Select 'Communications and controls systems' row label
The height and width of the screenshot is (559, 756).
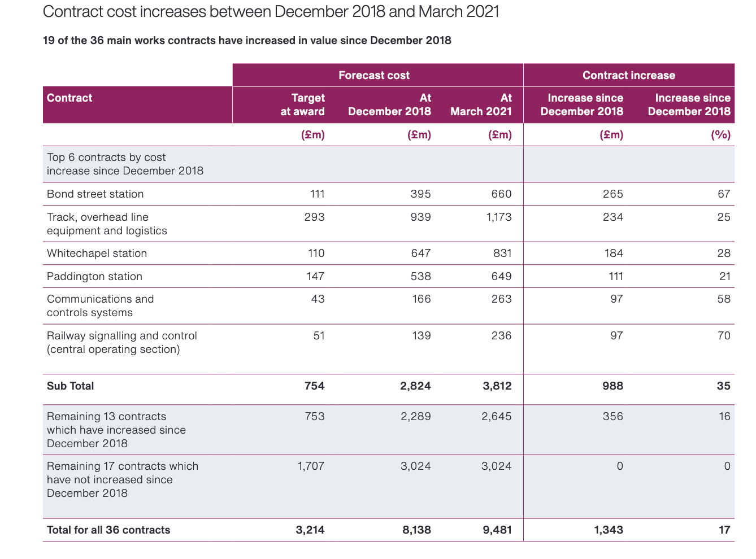(x=101, y=305)
